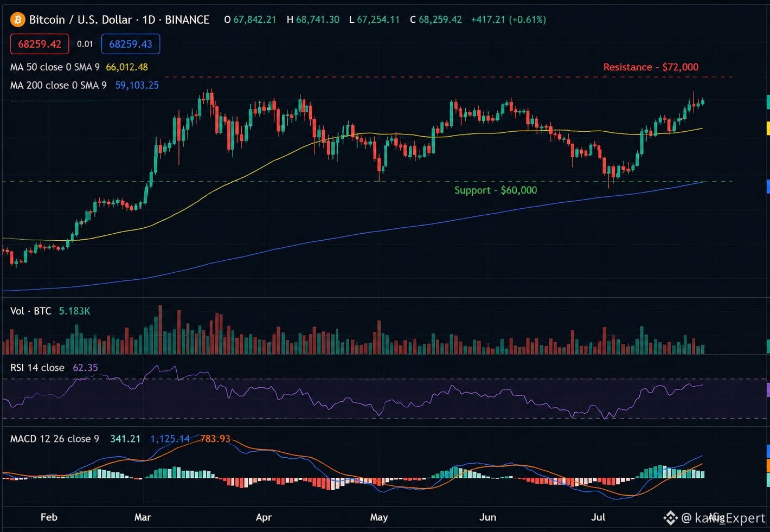Click the Resistance - $72,000 label
770x532 pixels.
(x=651, y=67)
